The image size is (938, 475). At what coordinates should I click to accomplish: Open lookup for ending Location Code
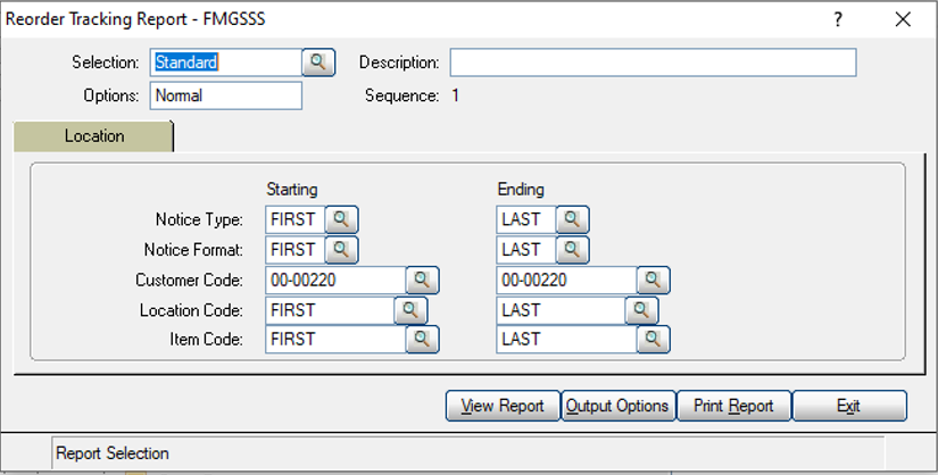click(x=641, y=310)
